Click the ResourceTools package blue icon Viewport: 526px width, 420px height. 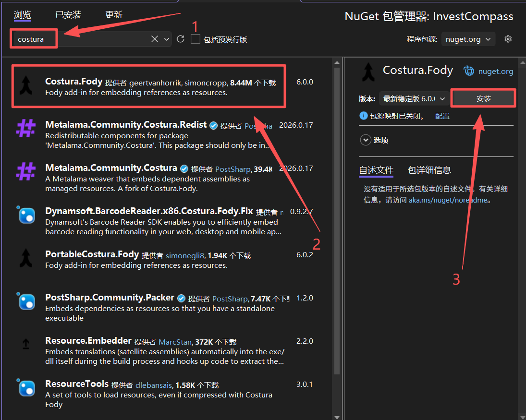[x=26, y=388]
